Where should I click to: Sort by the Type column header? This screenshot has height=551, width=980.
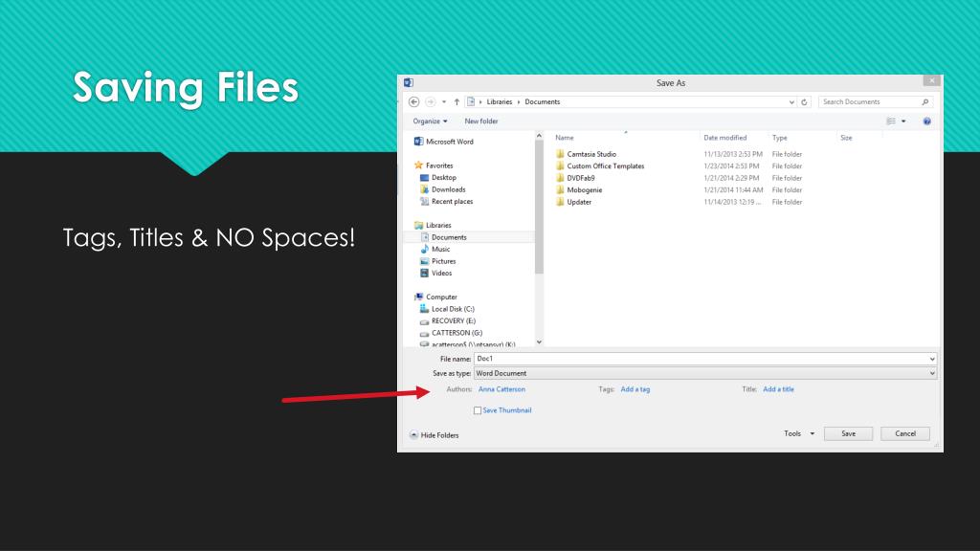(x=779, y=138)
